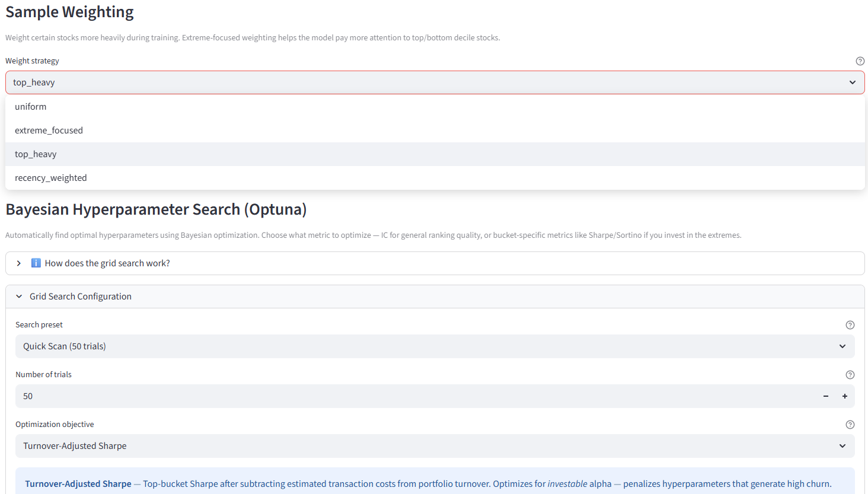Click chevron arrow on Optimization objective box

point(842,446)
